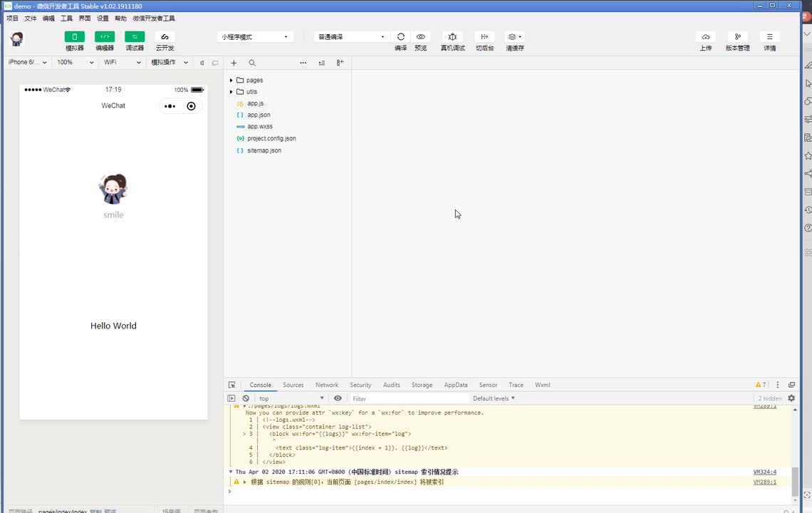Open the 微信开发者工具 menu
The image size is (812, 513).
coord(154,18)
